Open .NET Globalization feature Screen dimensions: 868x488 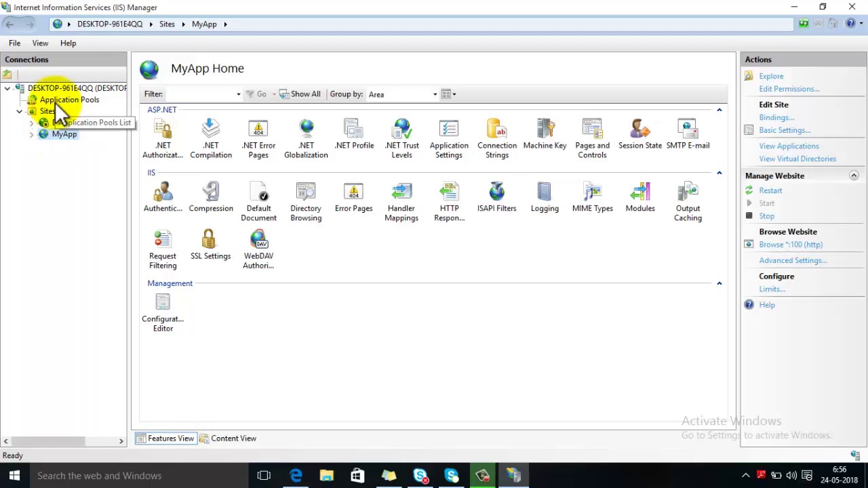(306, 139)
